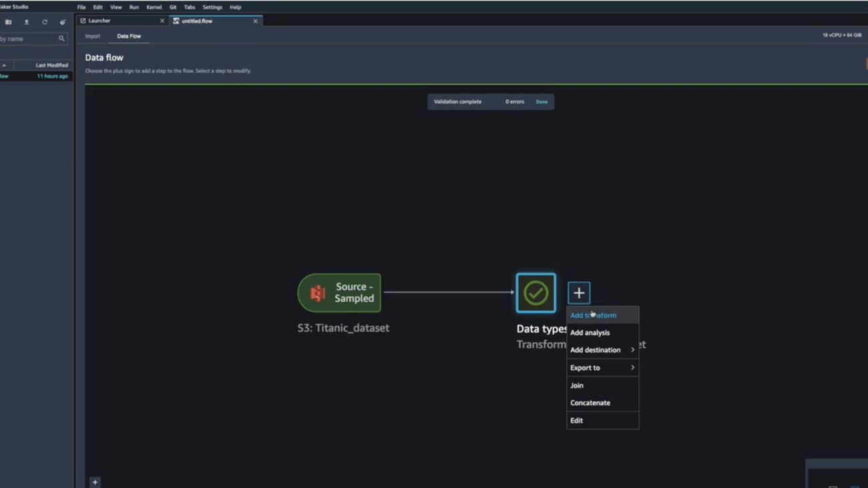The image size is (868, 488).
Task: Select the Data types checkmark node
Action: click(535, 293)
